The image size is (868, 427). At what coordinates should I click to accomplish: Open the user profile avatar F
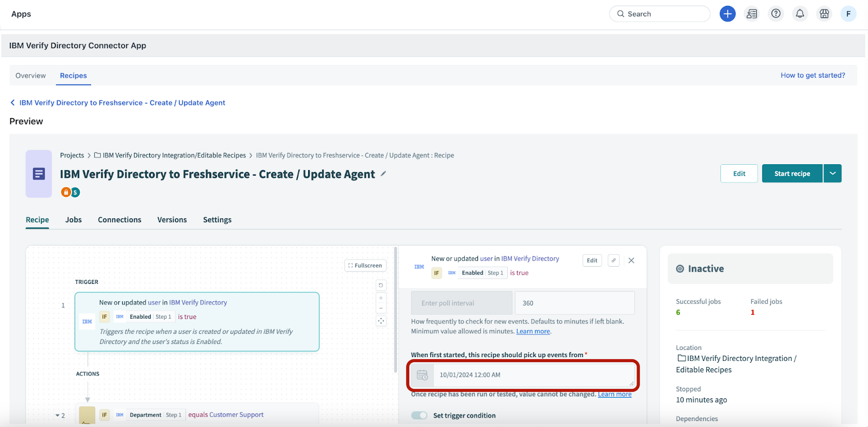848,14
